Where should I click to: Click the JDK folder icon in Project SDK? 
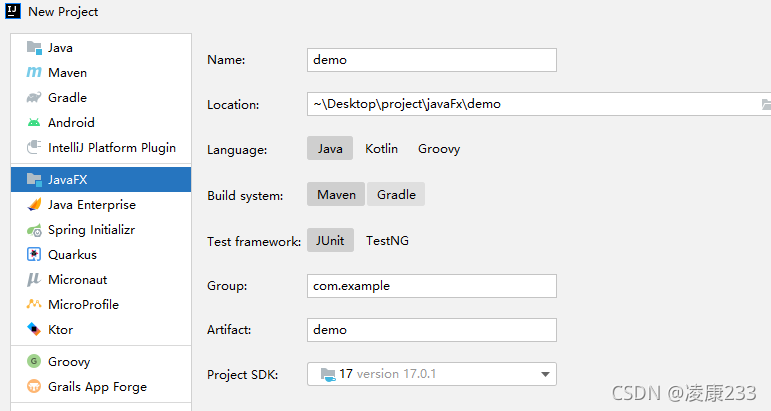coord(328,374)
